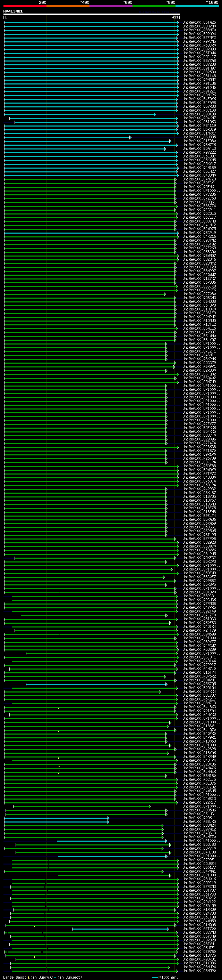This screenshot has height=980, width=222.
Task: Select the label UniRef100_O29760
Action: coord(199,951)
